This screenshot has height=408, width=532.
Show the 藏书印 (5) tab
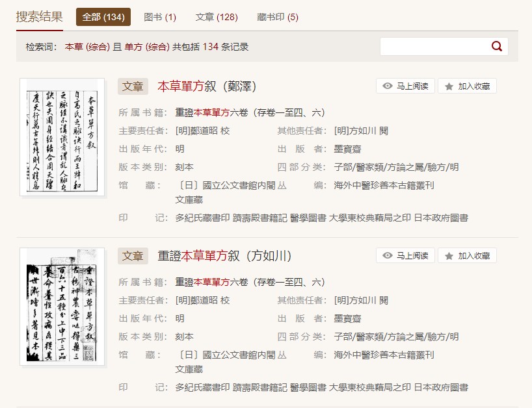(278, 17)
